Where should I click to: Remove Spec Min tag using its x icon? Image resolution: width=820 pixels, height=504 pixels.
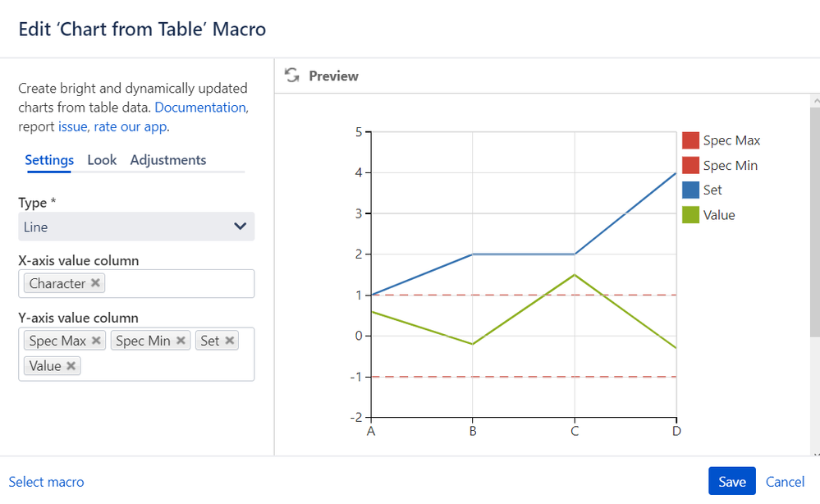pyautogui.click(x=181, y=341)
